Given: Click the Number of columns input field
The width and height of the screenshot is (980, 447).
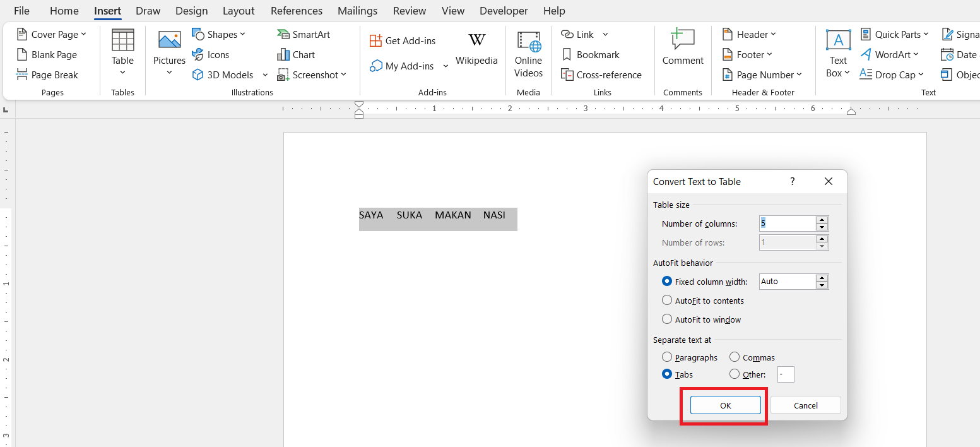Looking at the screenshot, I should 786,223.
